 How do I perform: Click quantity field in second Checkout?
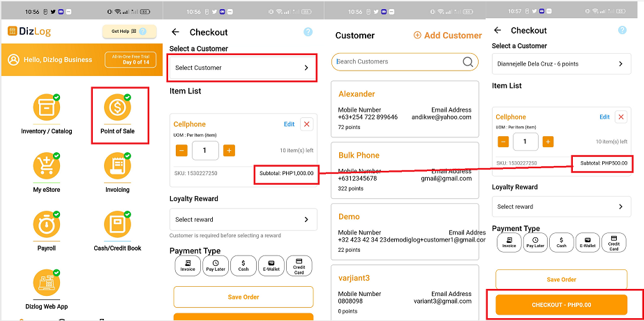pyautogui.click(x=525, y=142)
